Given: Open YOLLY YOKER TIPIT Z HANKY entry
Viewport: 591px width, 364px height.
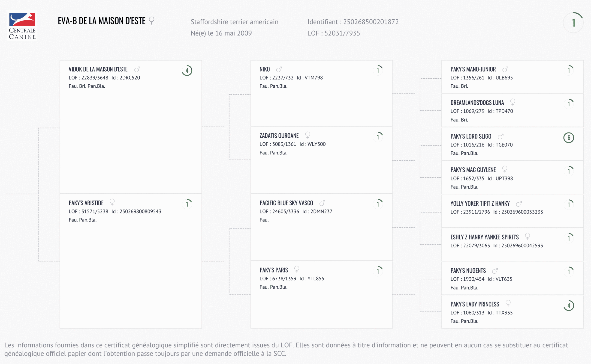Looking at the screenshot, I should point(480,204).
